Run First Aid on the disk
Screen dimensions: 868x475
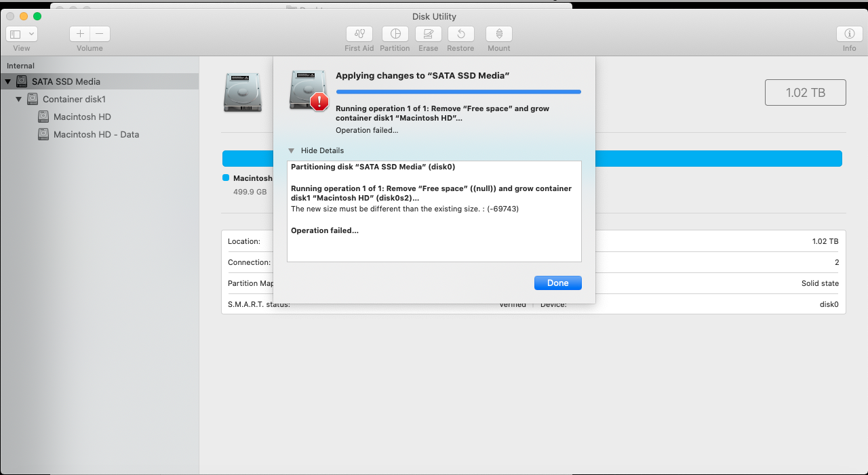pyautogui.click(x=359, y=34)
